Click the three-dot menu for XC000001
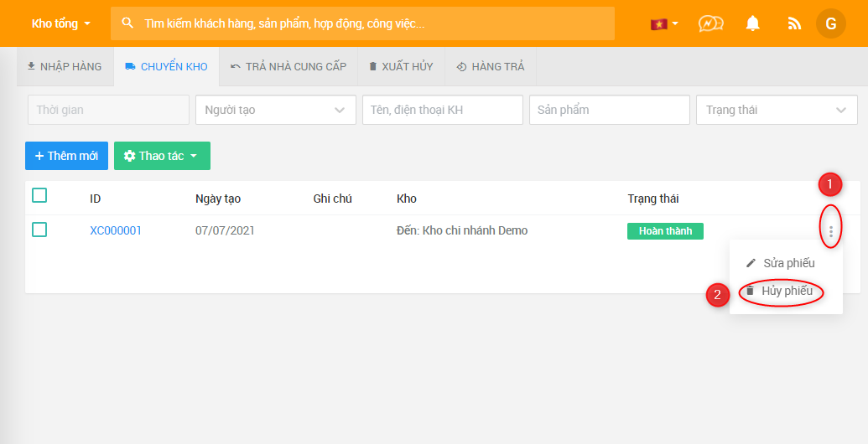 click(x=830, y=231)
